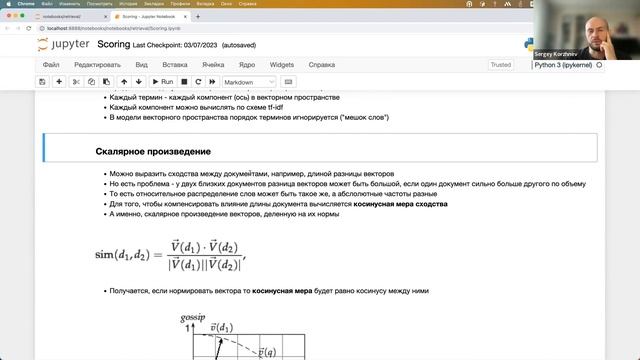Open the Вид menu
Screen dimensions: 640x360
click(x=142, y=65)
